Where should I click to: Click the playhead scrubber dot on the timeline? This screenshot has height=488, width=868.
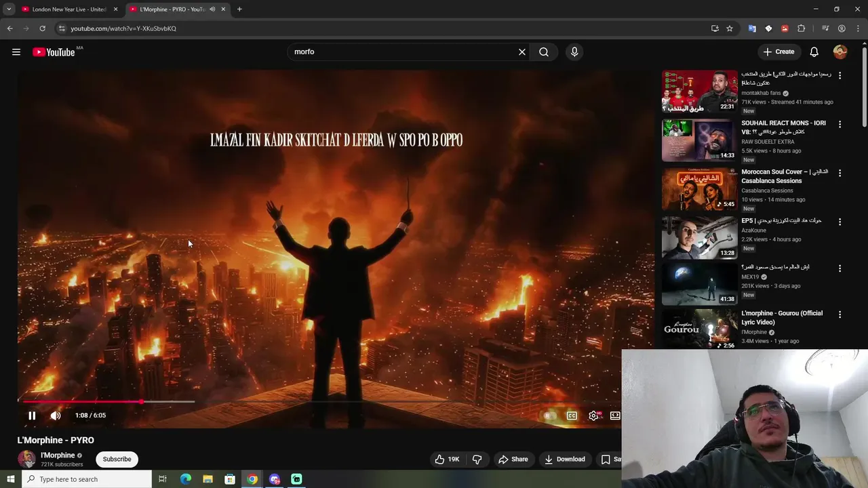[142, 402]
